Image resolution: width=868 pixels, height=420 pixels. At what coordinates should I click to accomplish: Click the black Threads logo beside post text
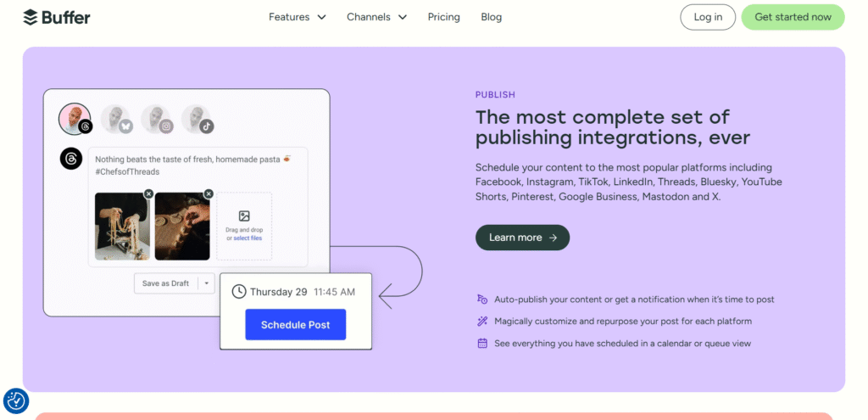pyautogui.click(x=71, y=159)
